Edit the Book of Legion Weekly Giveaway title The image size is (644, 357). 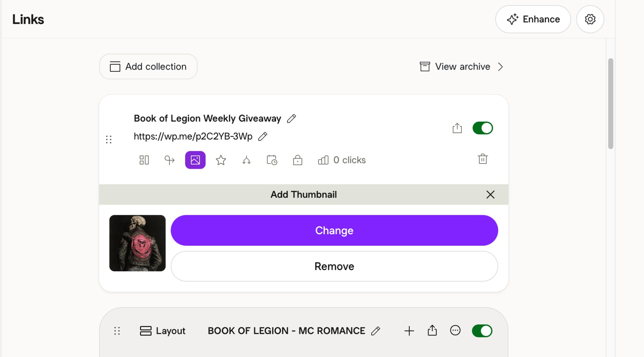[292, 119]
